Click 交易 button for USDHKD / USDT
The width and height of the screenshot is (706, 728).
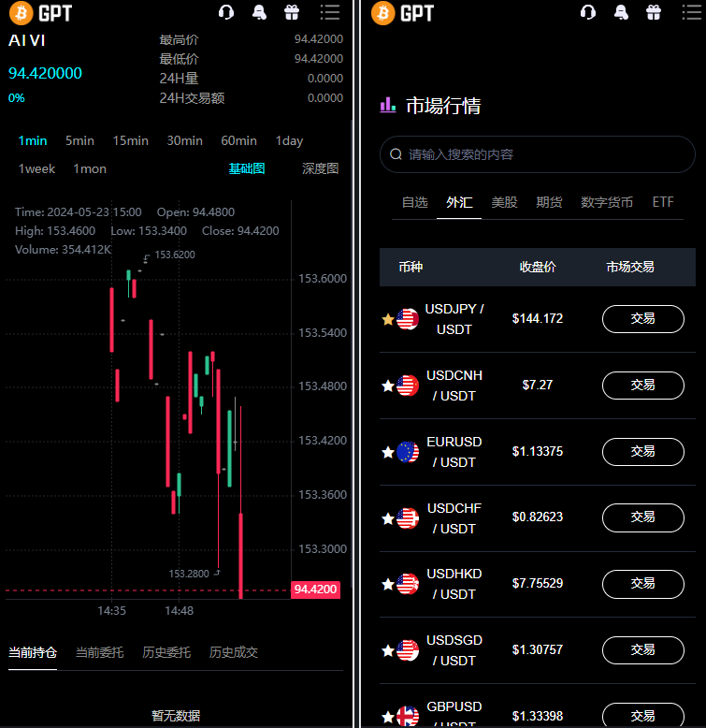(643, 584)
